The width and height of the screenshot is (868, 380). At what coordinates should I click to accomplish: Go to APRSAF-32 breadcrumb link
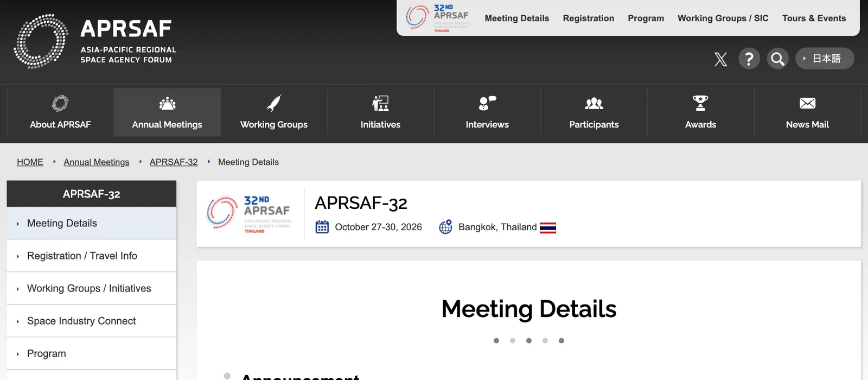point(174,162)
